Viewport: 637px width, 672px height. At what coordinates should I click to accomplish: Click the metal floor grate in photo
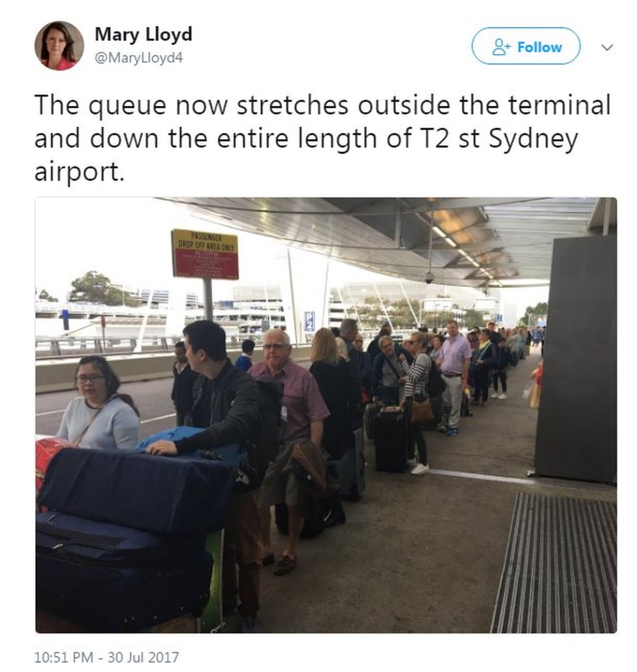[554, 563]
